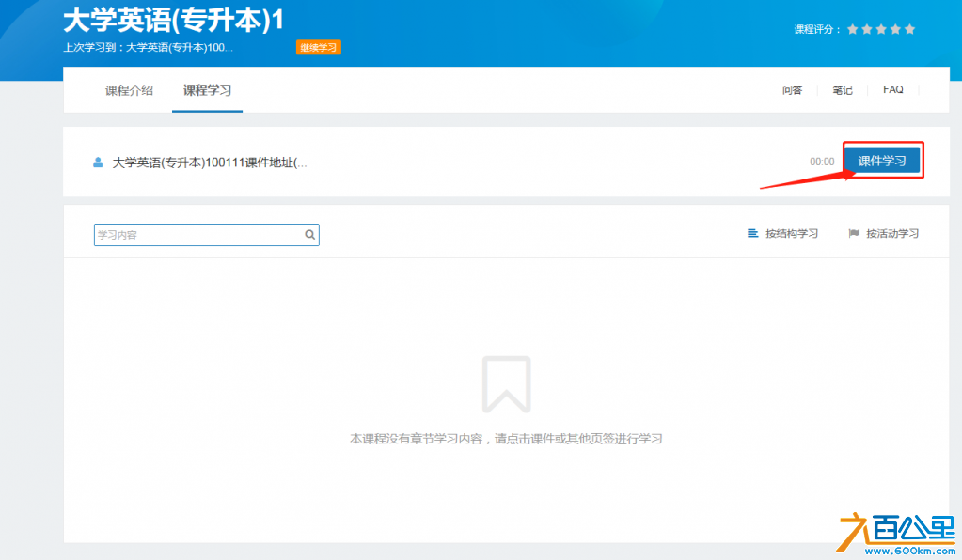Click the structure list icon
This screenshot has height=560, width=962.
point(753,233)
